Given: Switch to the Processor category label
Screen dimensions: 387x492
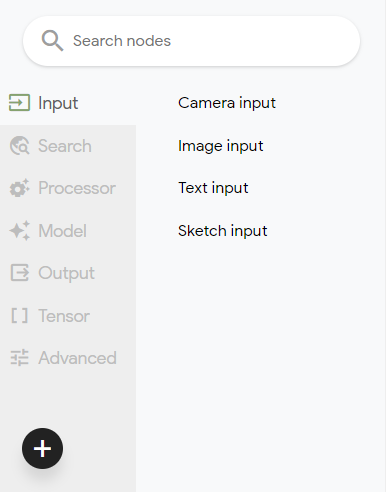Looking at the screenshot, I should coord(77,188).
